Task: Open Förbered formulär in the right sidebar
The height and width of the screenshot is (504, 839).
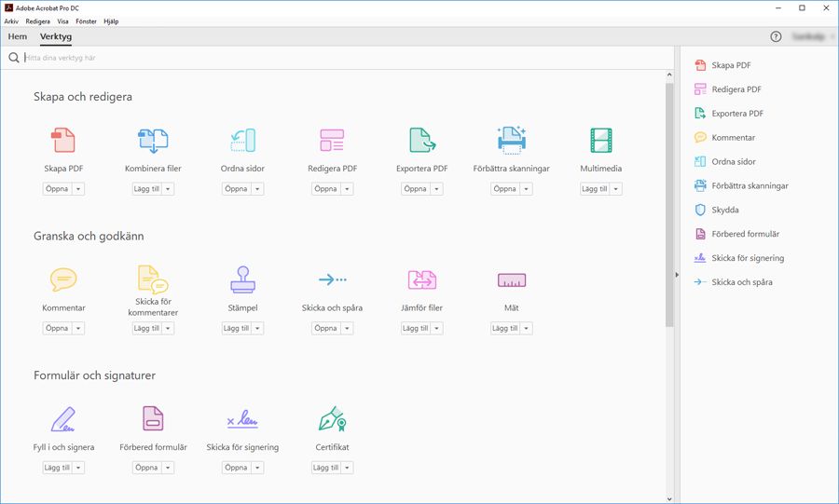Action: point(736,234)
